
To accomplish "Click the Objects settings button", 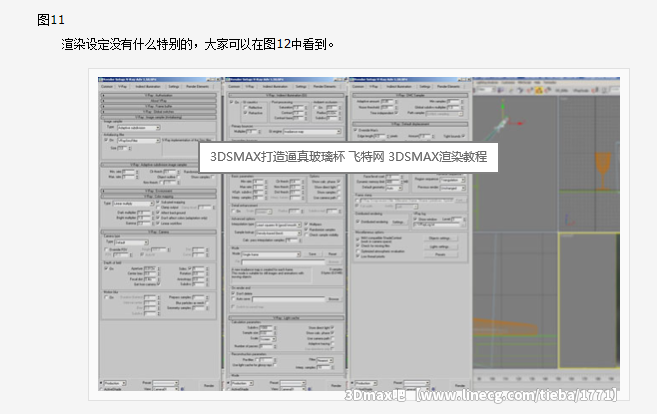I will [x=440, y=238].
